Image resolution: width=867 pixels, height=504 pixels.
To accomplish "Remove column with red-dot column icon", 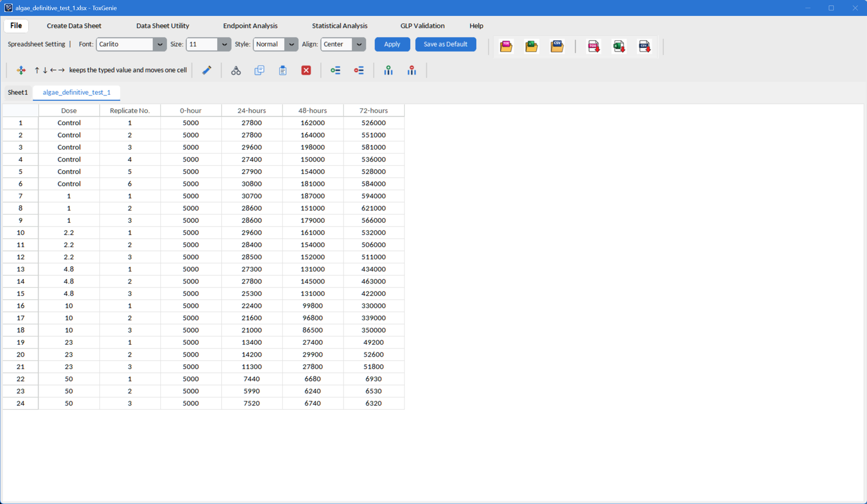I will pos(412,70).
